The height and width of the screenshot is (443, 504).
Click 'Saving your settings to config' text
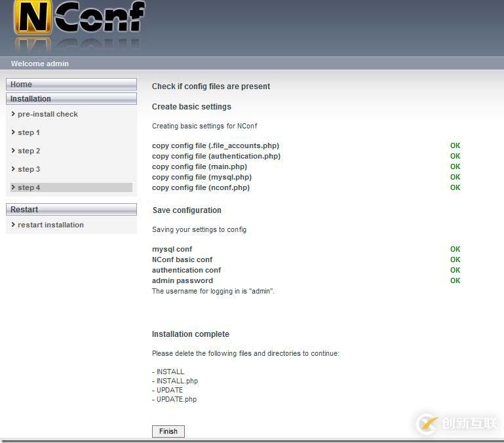point(199,229)
